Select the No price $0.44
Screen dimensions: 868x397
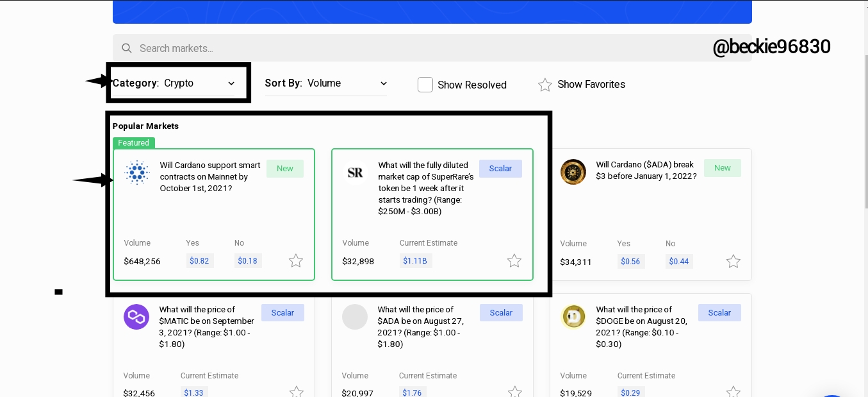(679, 262)
